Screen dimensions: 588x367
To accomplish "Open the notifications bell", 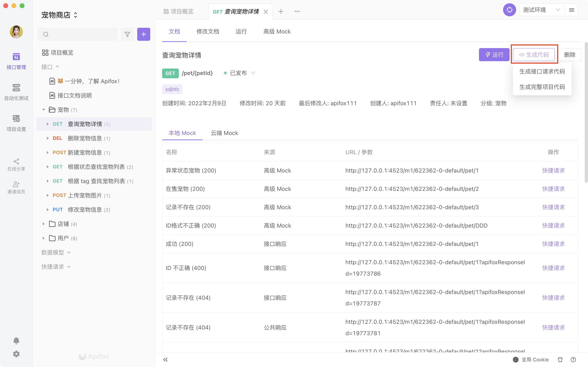I will click(x=16, y=340).
